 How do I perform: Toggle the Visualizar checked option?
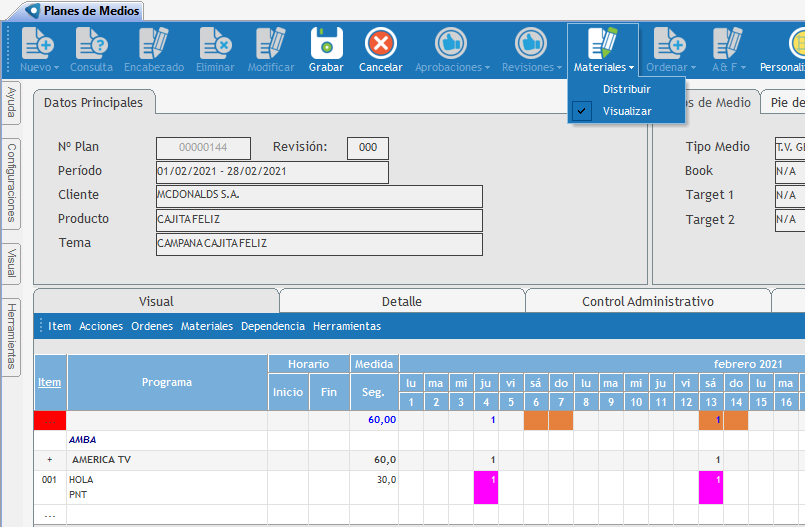626,111
